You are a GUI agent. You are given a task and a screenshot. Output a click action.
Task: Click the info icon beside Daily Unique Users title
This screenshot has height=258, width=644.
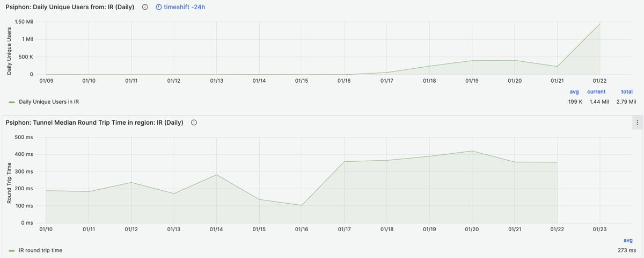coord(144,7)
